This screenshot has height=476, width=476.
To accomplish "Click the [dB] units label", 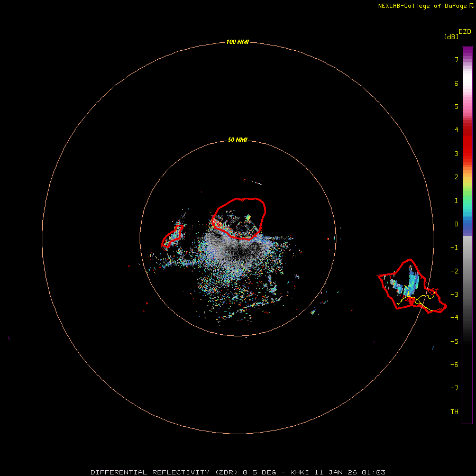I will tap(451, 36).
